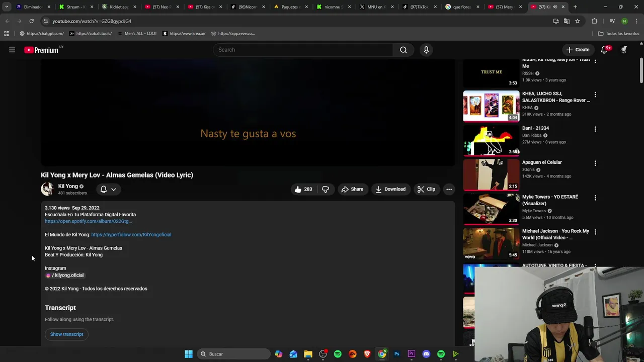Viewport: 644px width, 362px height.
Task: Open File Explorer from taskbar
Action: [x=308, y=354]
